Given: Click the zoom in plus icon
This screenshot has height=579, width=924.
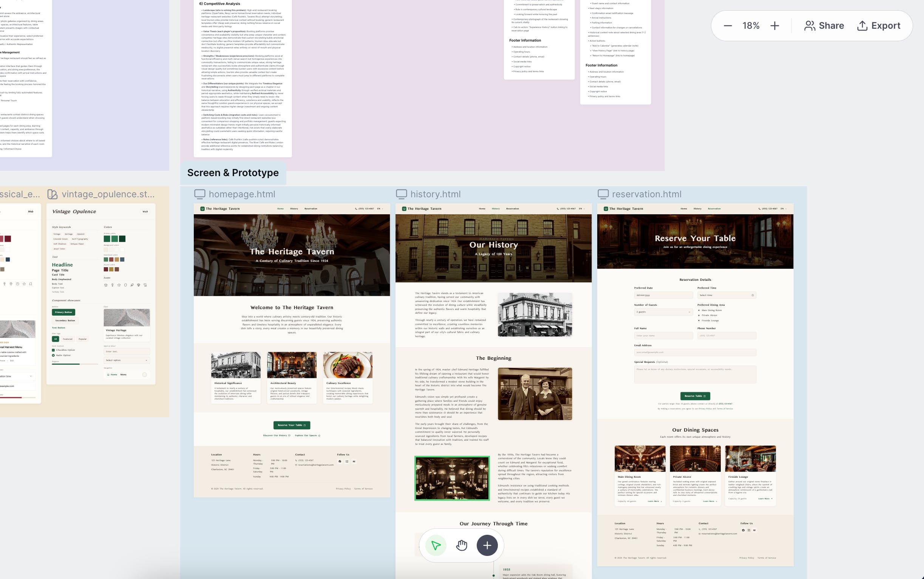Looking at the screenshot, I should tap(774, 26).
